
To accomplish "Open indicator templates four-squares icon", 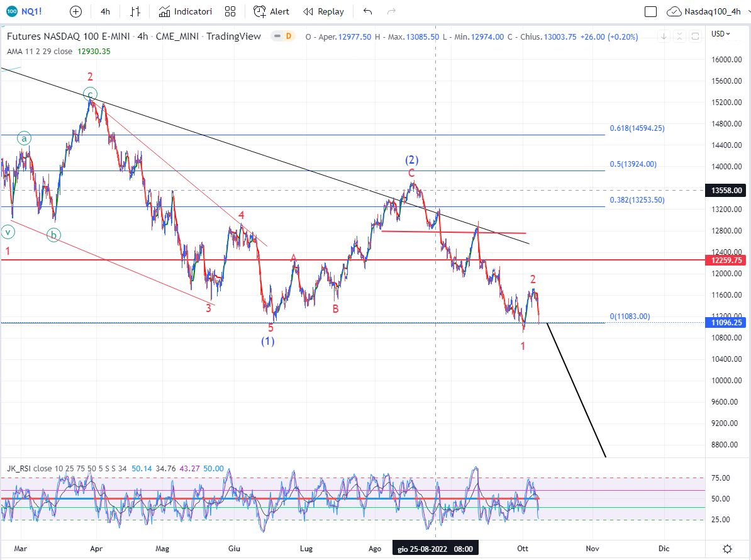I will pyautogui.click(x=230, y=11).
